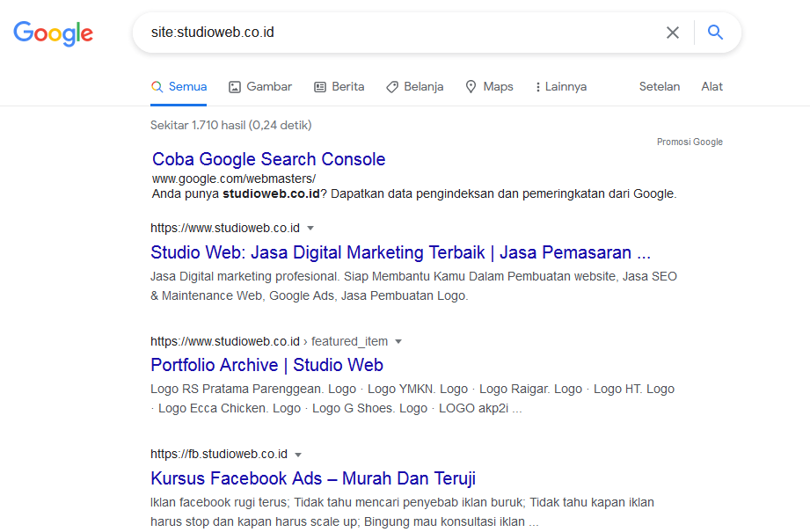
Task: Select the Semua tab
Action: pos(179,87)
